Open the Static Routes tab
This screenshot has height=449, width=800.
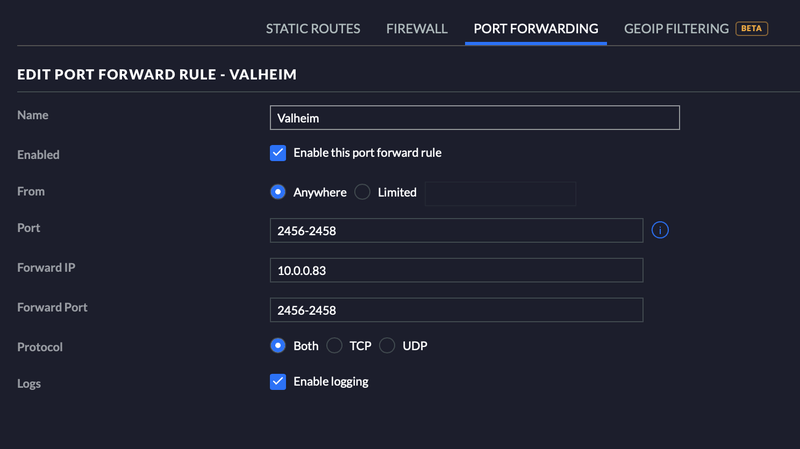coord(313,29)
